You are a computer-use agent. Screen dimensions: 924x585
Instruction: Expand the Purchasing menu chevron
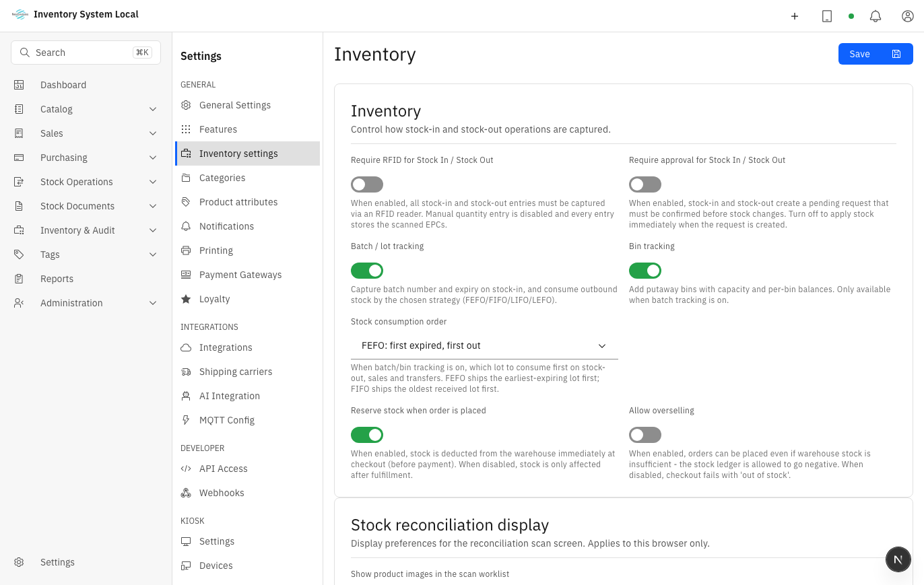click(x=153, y=158)
